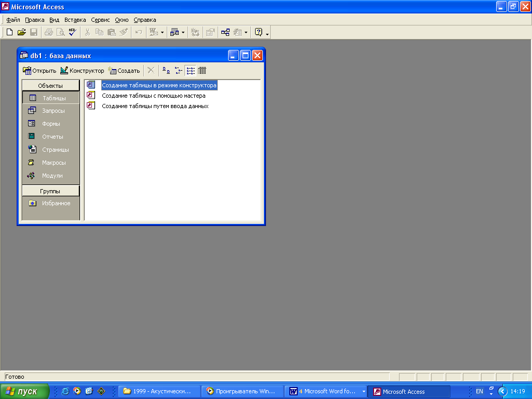
Task: Click the Copy toolbar icon
Action: (99, 32)
